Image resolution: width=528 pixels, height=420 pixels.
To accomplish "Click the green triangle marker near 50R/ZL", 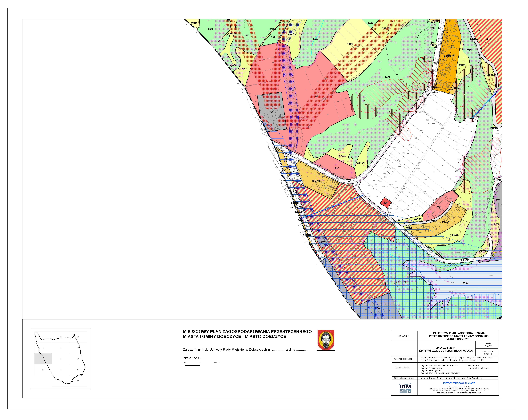I will [x=459, y=79].
